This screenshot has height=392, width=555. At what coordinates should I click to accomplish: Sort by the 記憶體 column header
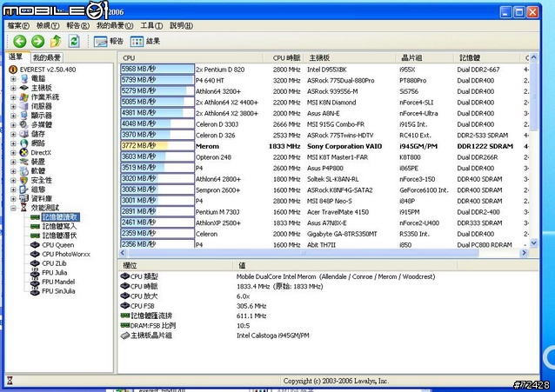tap(486, 57)
